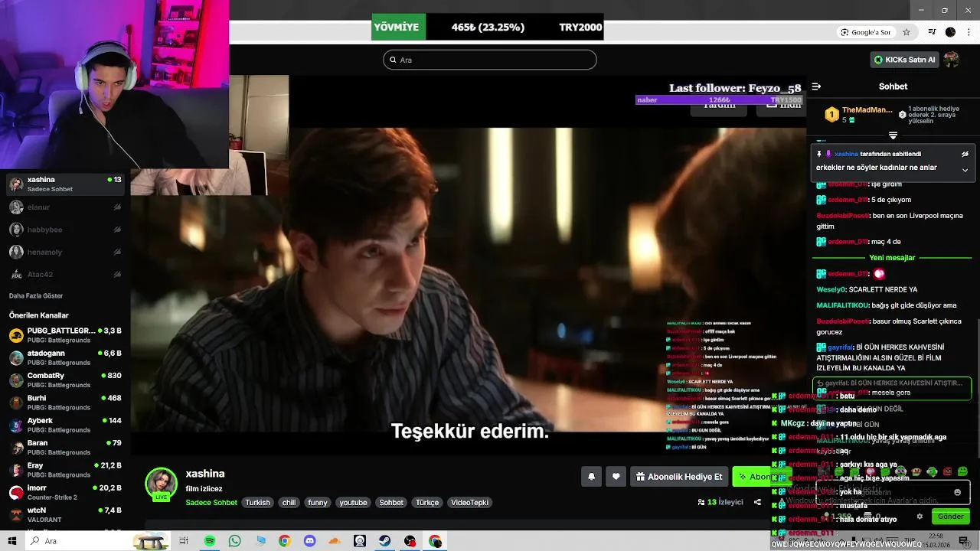This screenshot has height=551, width=980.
Task: Expand the Daha Fazla Göster list
Action: coord(36,295)
